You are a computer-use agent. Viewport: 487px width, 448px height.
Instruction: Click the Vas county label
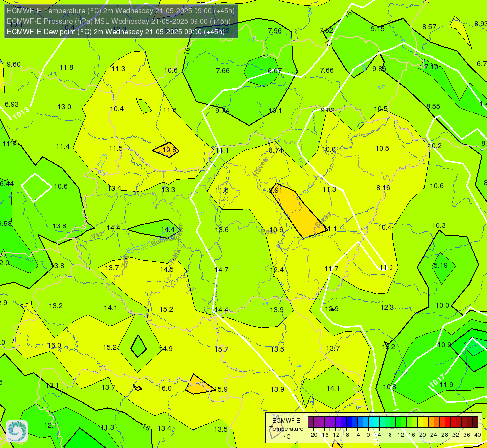97,236
